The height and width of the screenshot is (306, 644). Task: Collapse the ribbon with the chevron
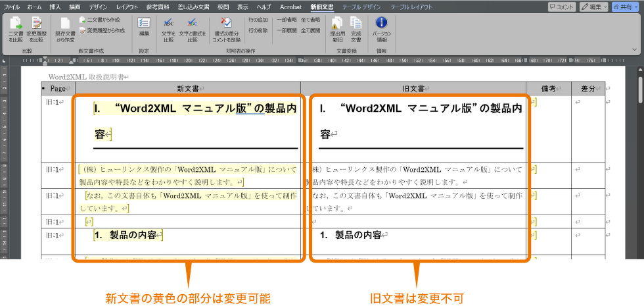pyautogui.click(x=635, y=49)
